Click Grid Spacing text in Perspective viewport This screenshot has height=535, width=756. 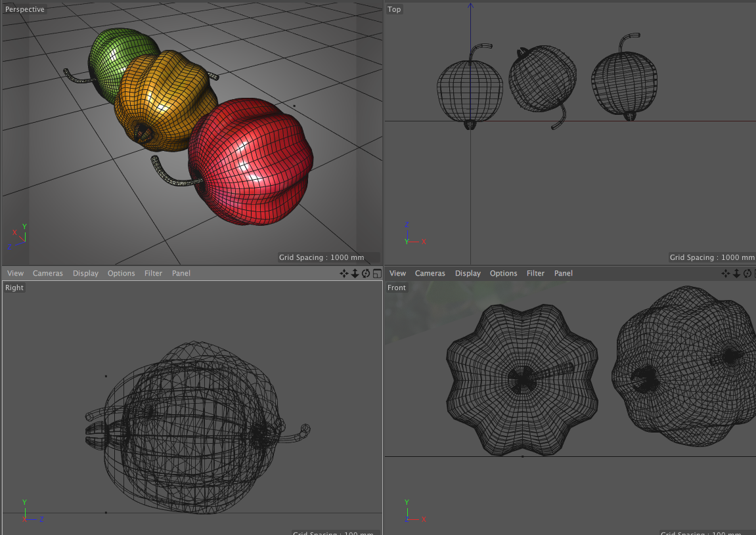pos(322,257)
